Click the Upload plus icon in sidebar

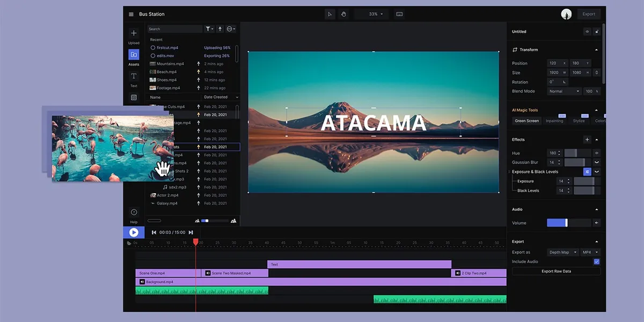(x=134, y=34)
